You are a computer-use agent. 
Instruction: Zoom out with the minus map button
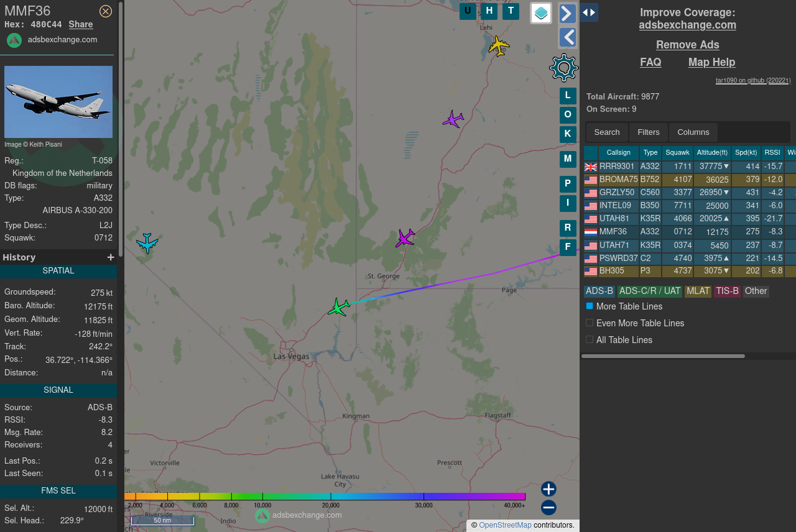point(548,508)
